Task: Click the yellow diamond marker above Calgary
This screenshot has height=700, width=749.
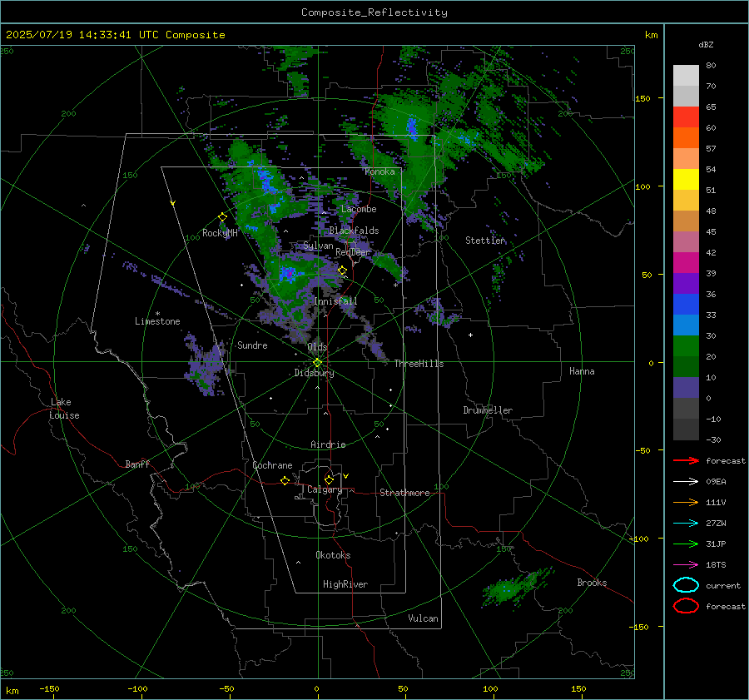Action: point(329,479)
